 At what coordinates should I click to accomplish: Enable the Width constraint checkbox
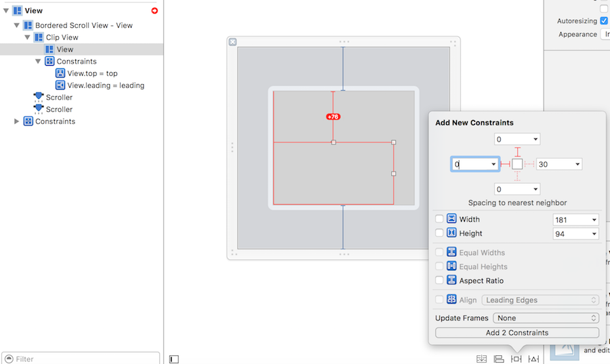click(439, 219)
